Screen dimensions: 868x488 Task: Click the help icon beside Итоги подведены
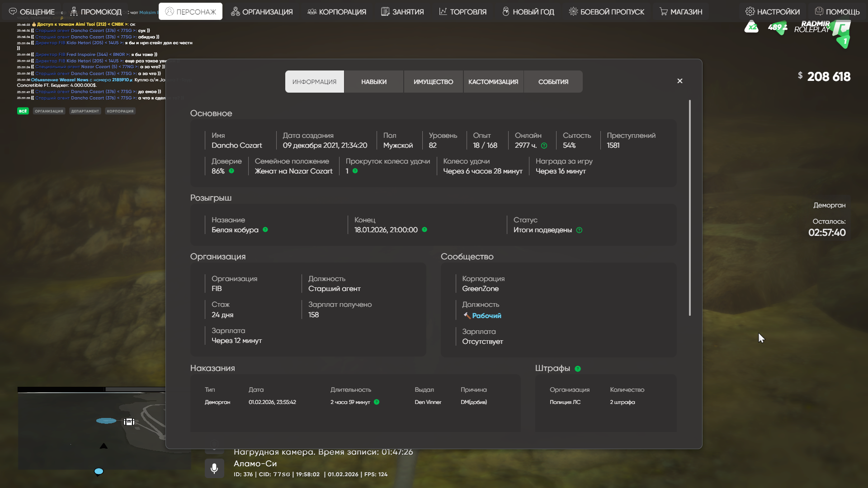pos(579,230)
